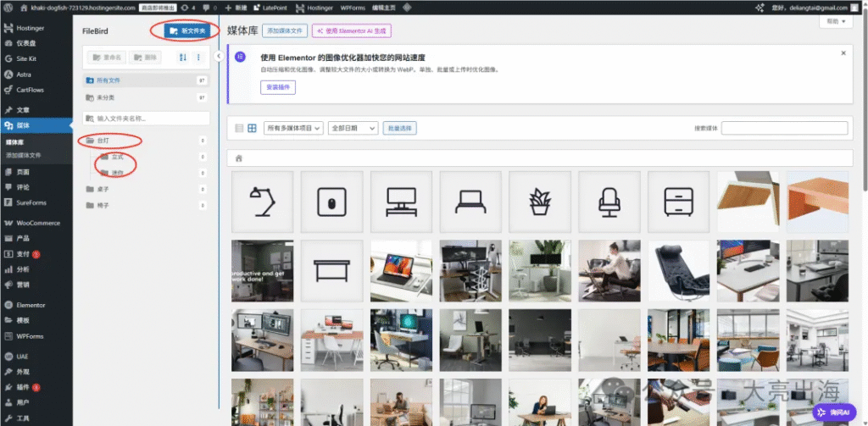Click the 批量选择 bulk select button
Viewport: 868px width, 426px height.
click(x=400, y=128)
